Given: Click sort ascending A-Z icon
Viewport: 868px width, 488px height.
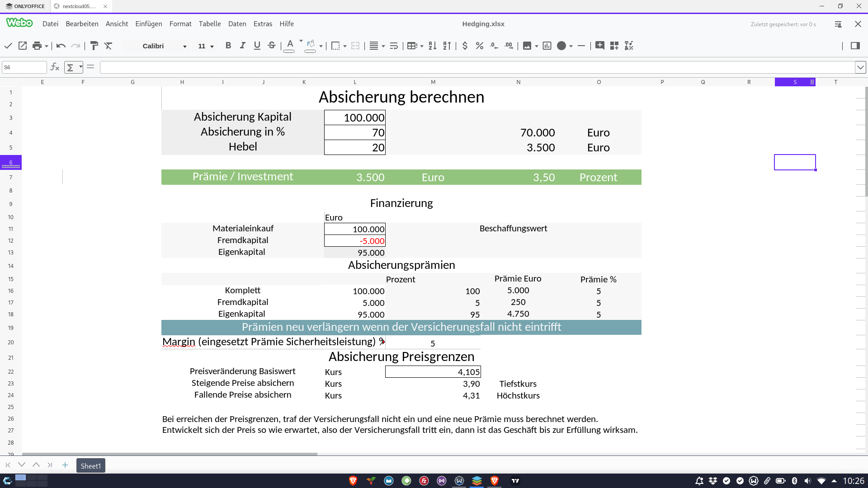Looking at the screenshot, I should (x=433, y=46).
